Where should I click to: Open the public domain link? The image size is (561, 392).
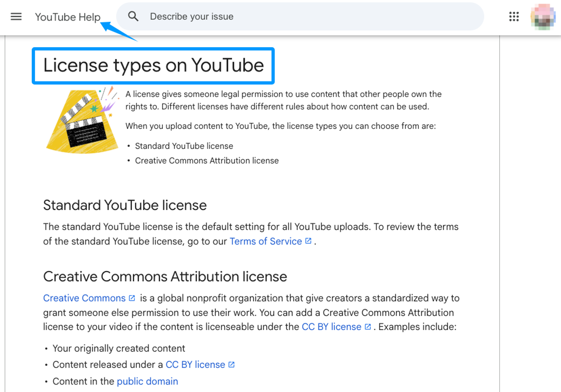coord(147,381)
